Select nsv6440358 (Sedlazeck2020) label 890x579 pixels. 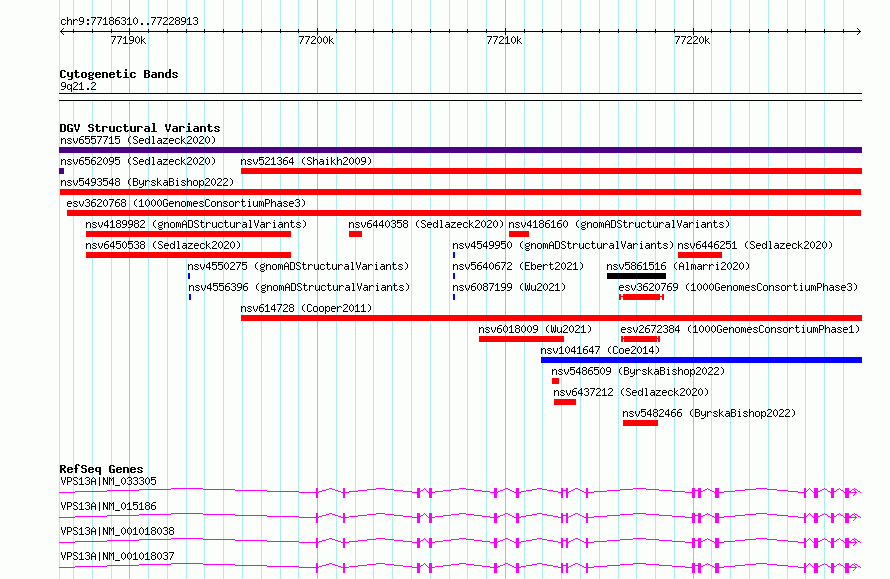coord(426,224)
